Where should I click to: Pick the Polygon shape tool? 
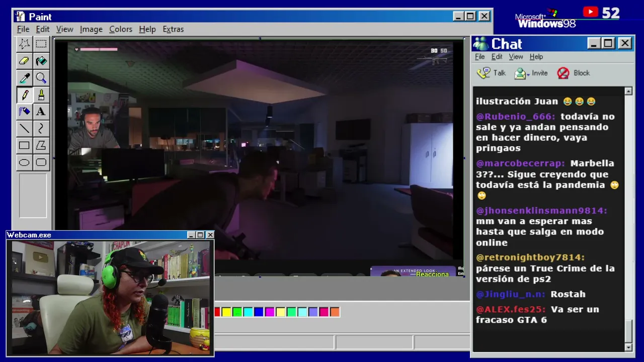[x=41, y=146]
